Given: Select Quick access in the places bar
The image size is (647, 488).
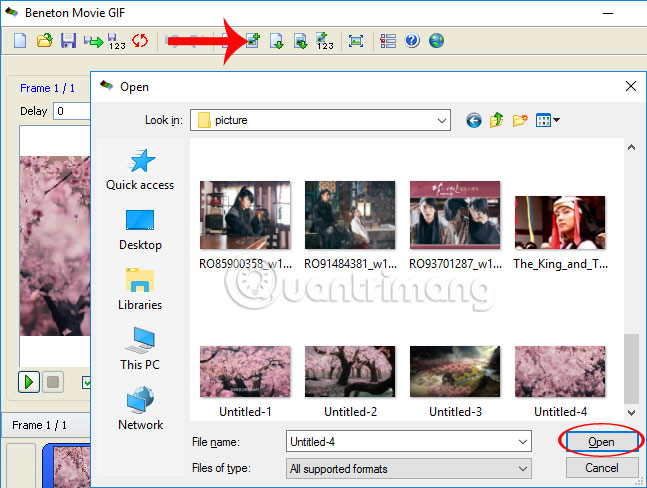Looking at the screenshot, I should [140, 170].
